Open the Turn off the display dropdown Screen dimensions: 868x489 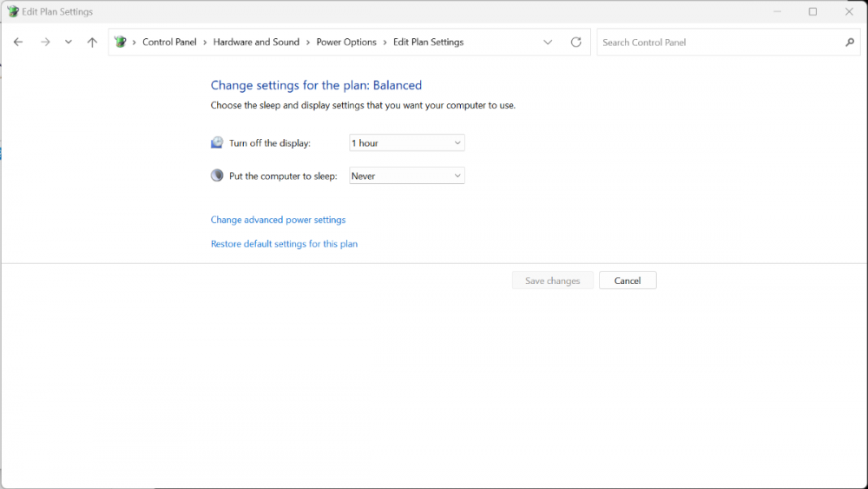(x=406, y=142)
